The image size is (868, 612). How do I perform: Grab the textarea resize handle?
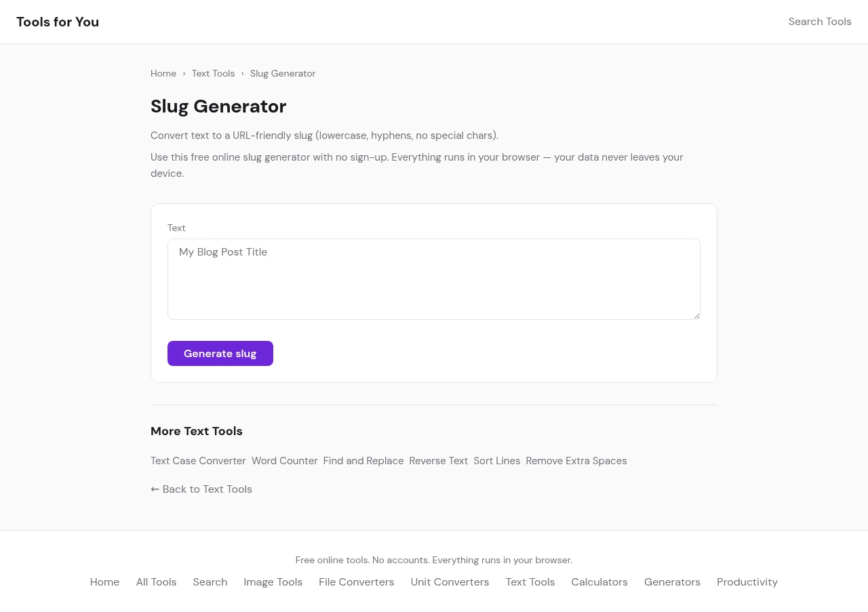pos(696,316)
